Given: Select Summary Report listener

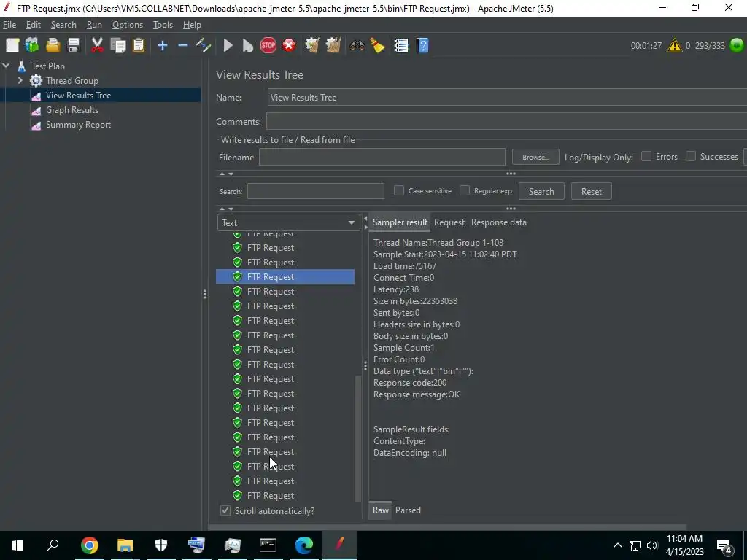Looking at the screenshot, I should point(78,125).
